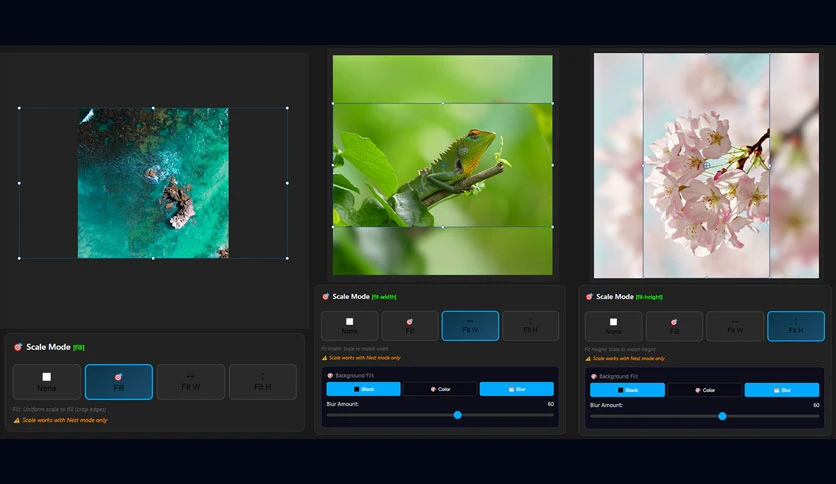Click the green [fill] mode label

coord(78,348)
